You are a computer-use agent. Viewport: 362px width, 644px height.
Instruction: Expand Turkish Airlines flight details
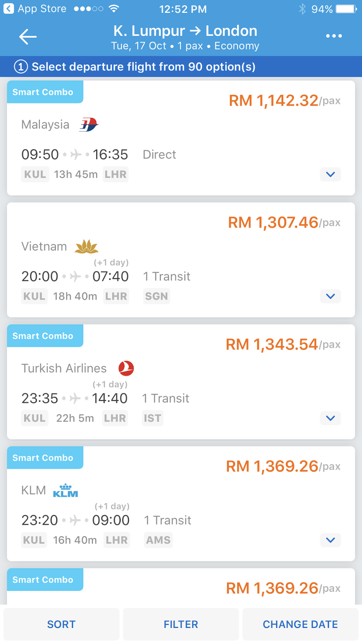click(330, 419)
